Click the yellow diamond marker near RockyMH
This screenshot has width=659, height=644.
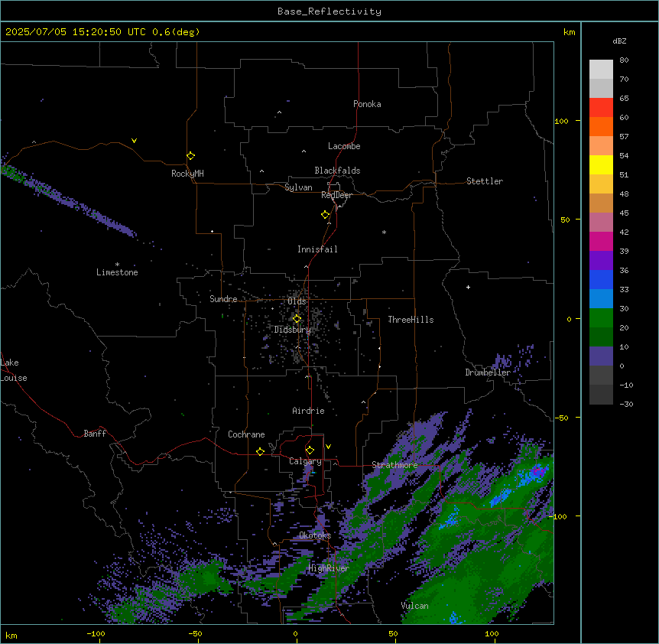190,156
